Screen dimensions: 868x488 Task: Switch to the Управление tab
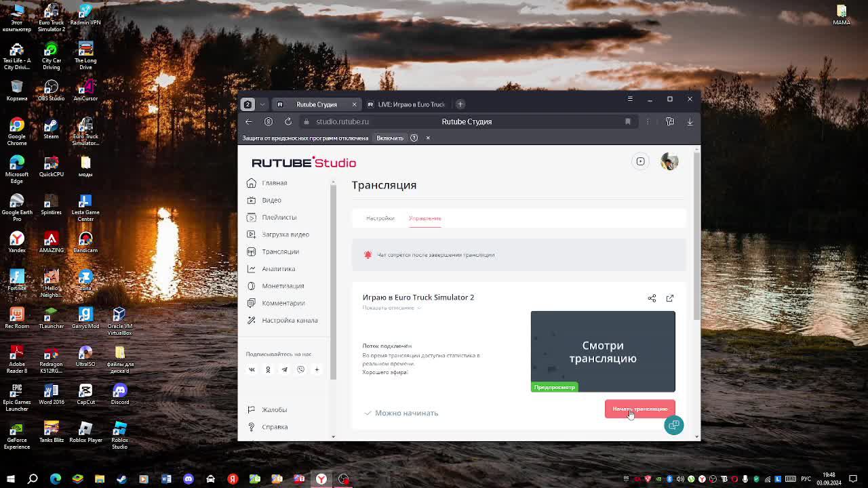click(425, 218)
